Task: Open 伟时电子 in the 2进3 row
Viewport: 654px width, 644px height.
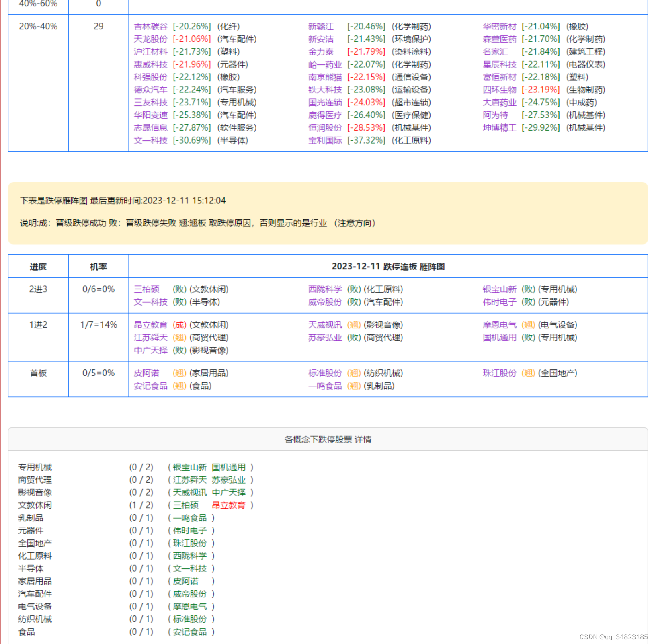Action: pos(499,302)
